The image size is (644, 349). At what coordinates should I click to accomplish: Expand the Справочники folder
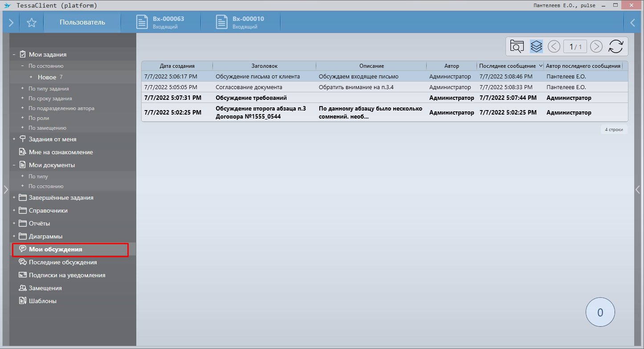(14, 210)
